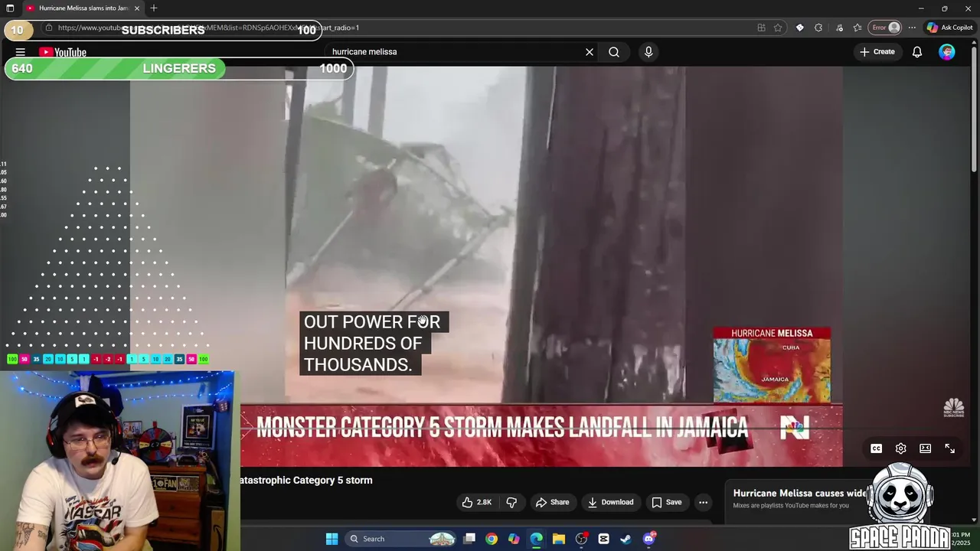Like the video showing 2.8K likes
The width and height of the screenshot is (980, 551).
476,502
